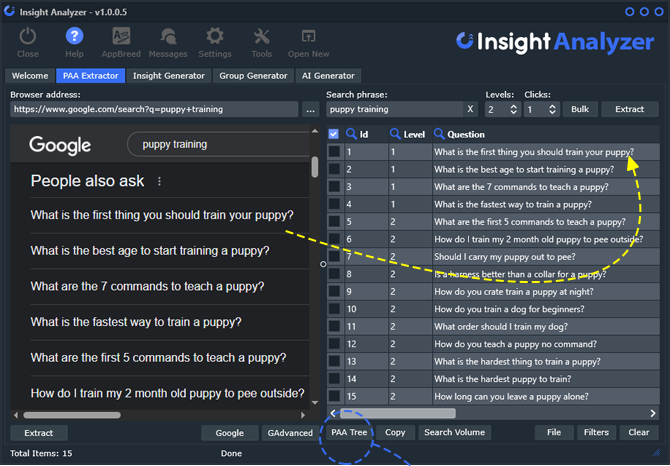Screen dimensions: 670x466
Task: Click the Browser address input field
Action: pos(154,109)
